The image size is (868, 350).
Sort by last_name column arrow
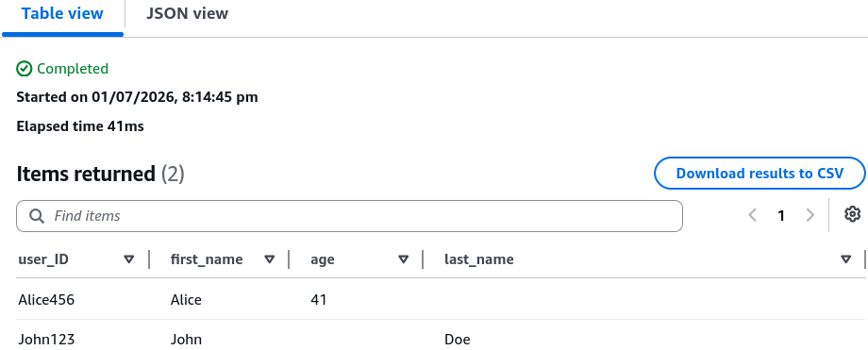(845, 259)
